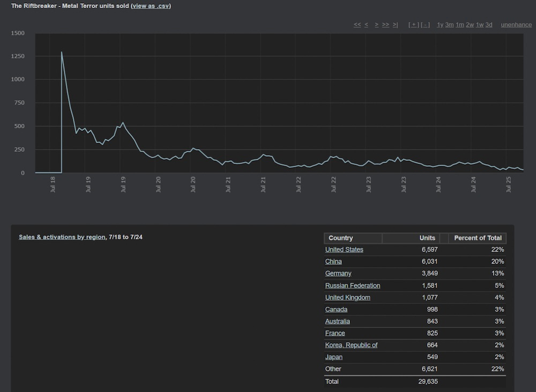
Task: Open Canada country link
Action: point(336,309)
